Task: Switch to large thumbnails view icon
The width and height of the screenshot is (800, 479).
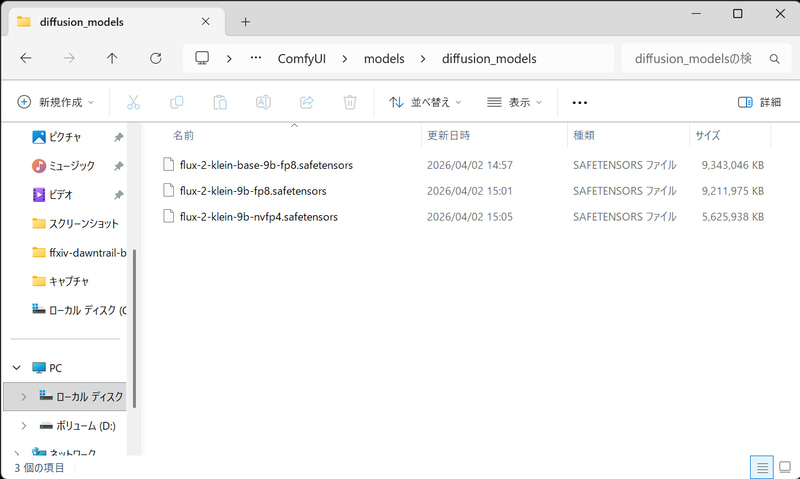Action: pyautogui.click(x=785, y=467)
